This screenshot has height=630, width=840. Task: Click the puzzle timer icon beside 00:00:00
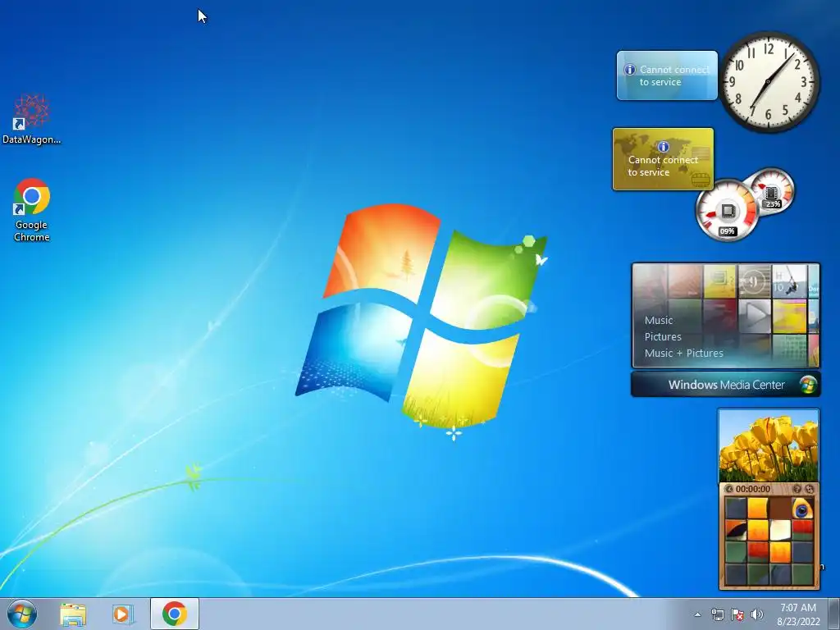click(728, 489)
